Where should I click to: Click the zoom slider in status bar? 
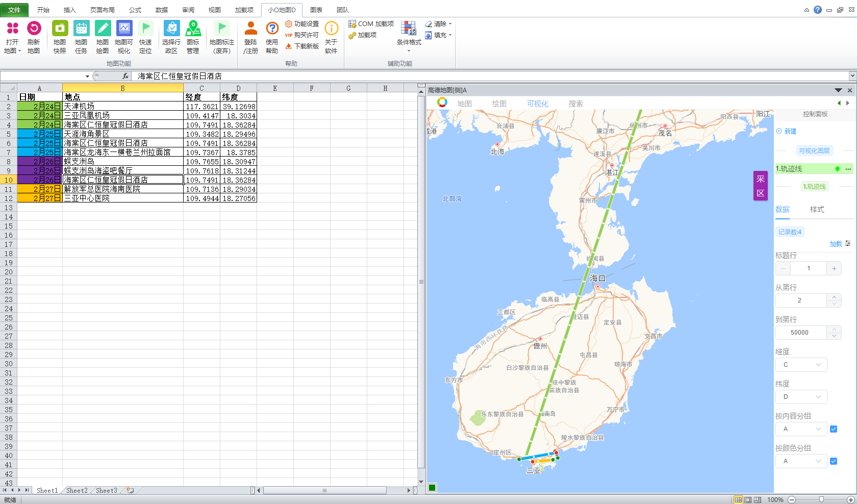[x=821, y=499]
